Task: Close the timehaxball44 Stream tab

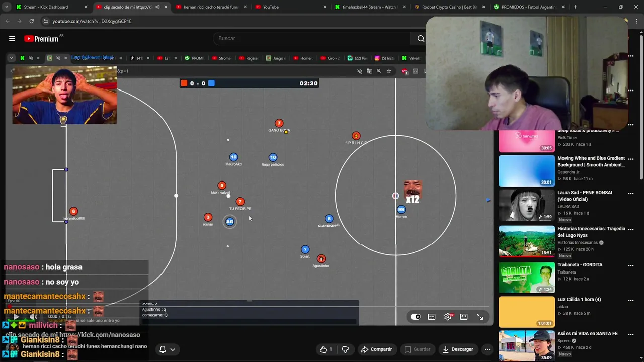Action: pyautogui.click(x=404, y=7)
